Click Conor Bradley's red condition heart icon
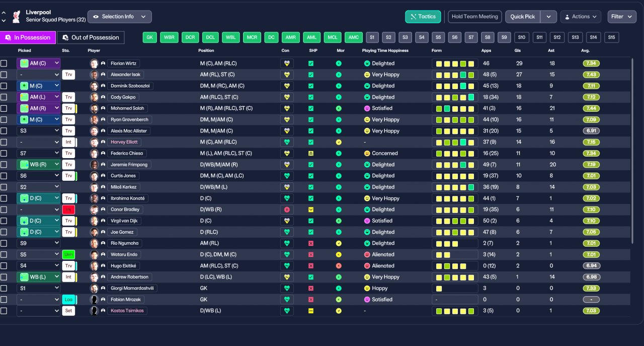The height and width of the screenshot is (346, 644). (x=287, y=210)
